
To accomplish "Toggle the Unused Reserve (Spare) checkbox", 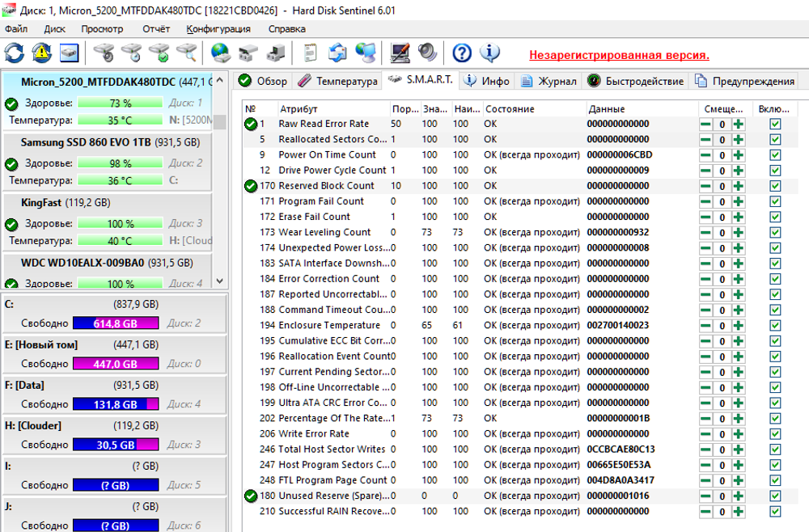I will point(775,496).
